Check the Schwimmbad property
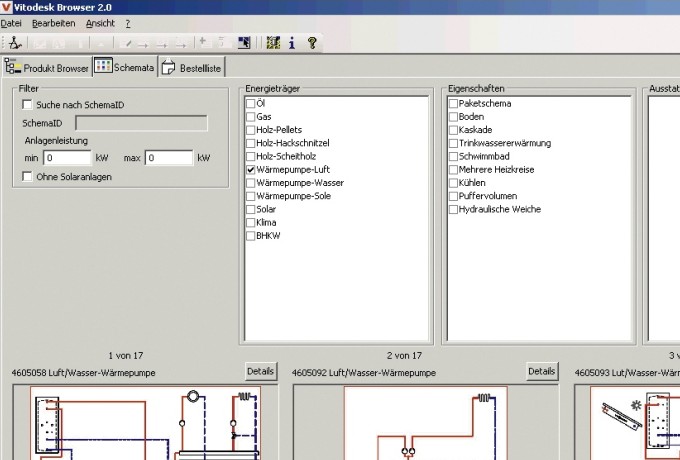This screenshot has width=680, height=460. point(453,157)
